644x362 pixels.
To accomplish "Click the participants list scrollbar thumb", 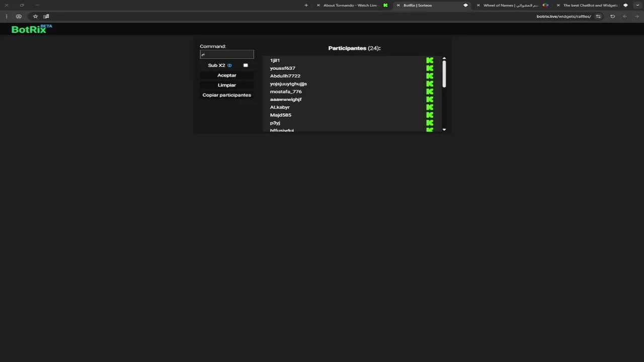I will pos(444,75).
